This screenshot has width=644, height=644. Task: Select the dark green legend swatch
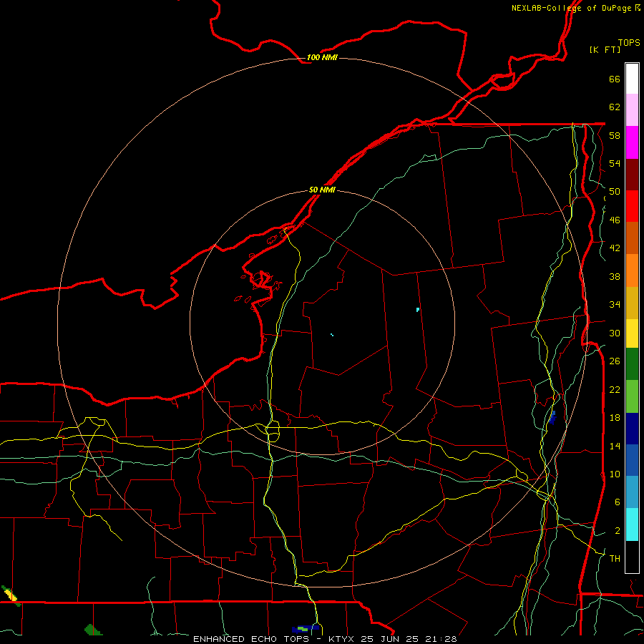pyautogui.click(x=632, y=364)
